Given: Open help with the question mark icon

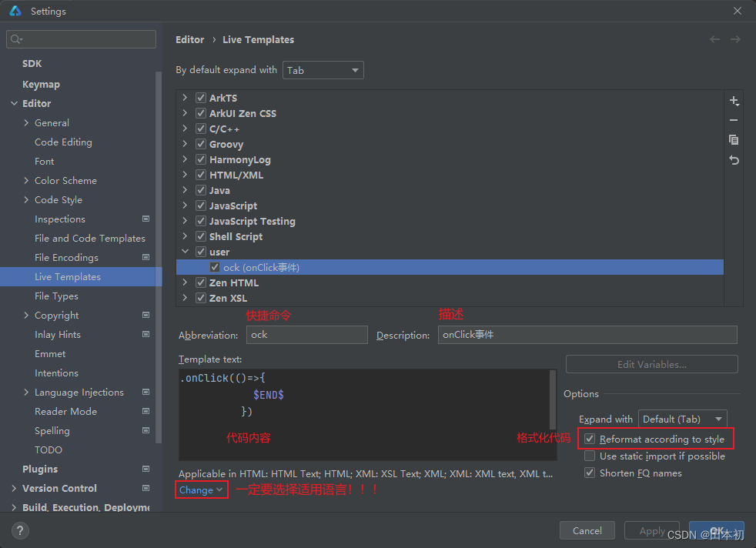Looking at the screenshot, I should pos(20,530).
